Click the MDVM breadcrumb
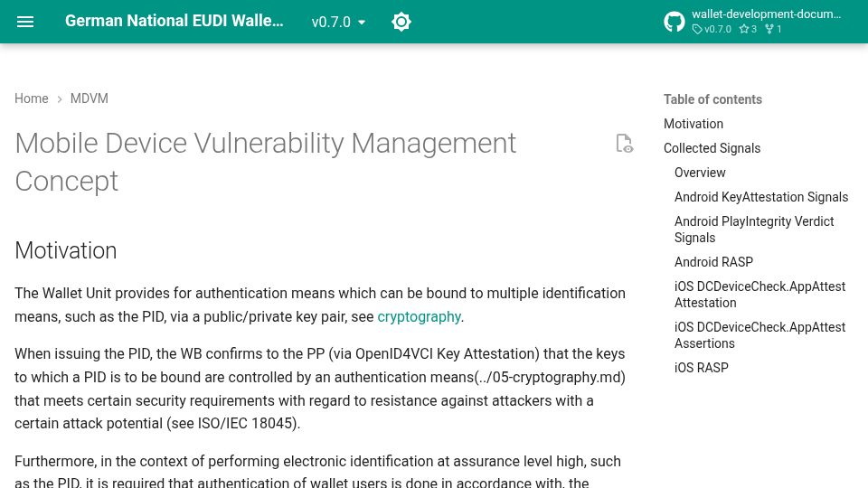Image resolution: width=868 pixels, height=488 pixels. tap(90, 99)
